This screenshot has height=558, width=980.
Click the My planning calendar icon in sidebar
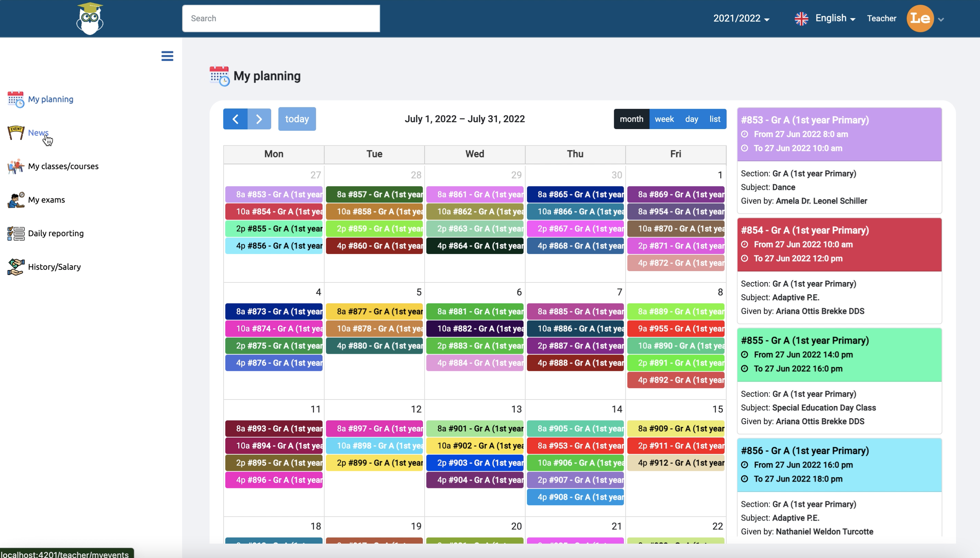pyautogui.click(x=16, y=99)
